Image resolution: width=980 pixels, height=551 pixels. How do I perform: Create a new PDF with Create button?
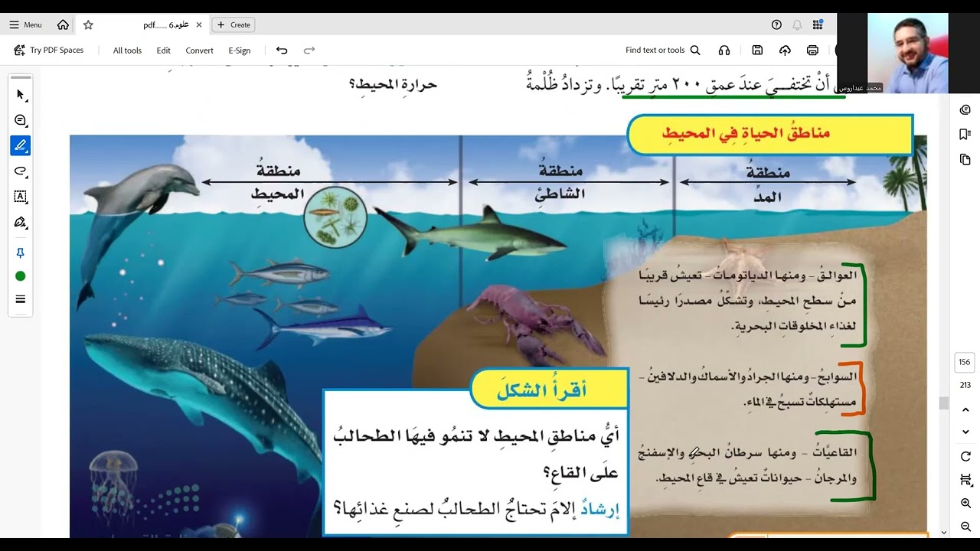234,24
